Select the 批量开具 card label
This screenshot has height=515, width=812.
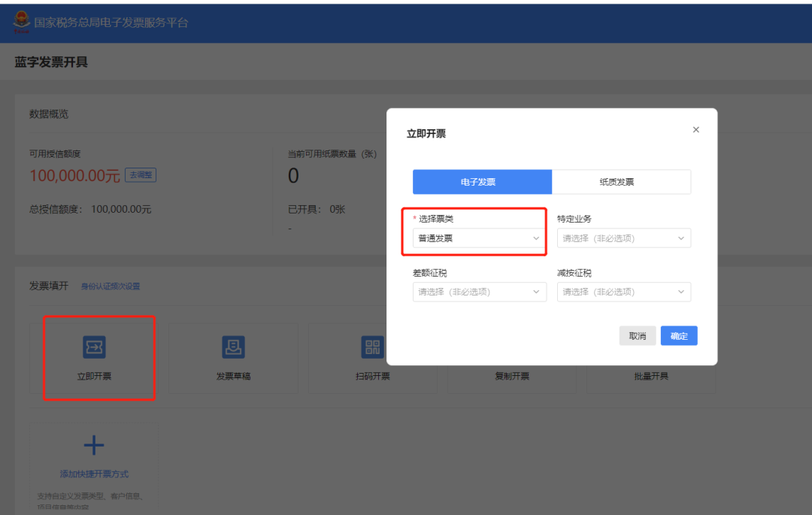[x=651, y=376]
